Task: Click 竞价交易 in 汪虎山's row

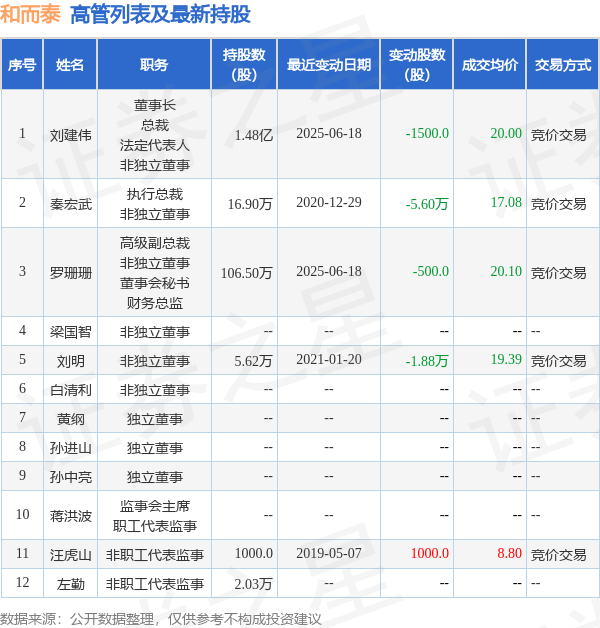Action: (x=558, y=556)
